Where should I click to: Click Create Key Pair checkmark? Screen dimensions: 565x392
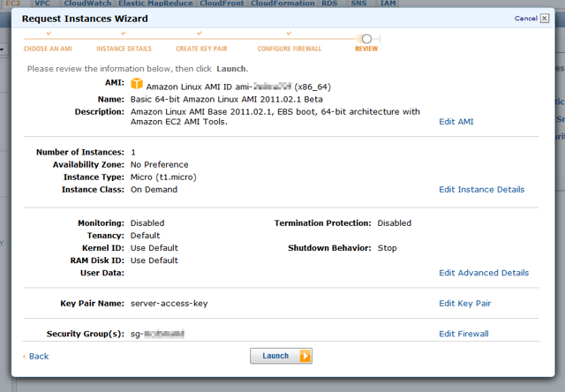coord(200,34)
